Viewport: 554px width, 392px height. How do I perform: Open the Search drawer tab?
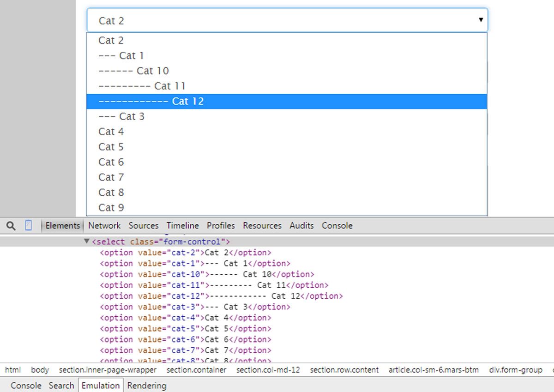[61, 386]
